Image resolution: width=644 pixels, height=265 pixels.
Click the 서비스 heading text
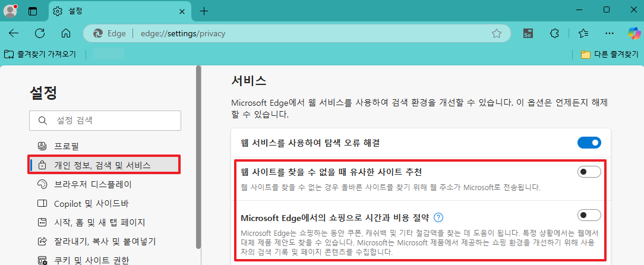pyautogui.click(x=249, y=81)
